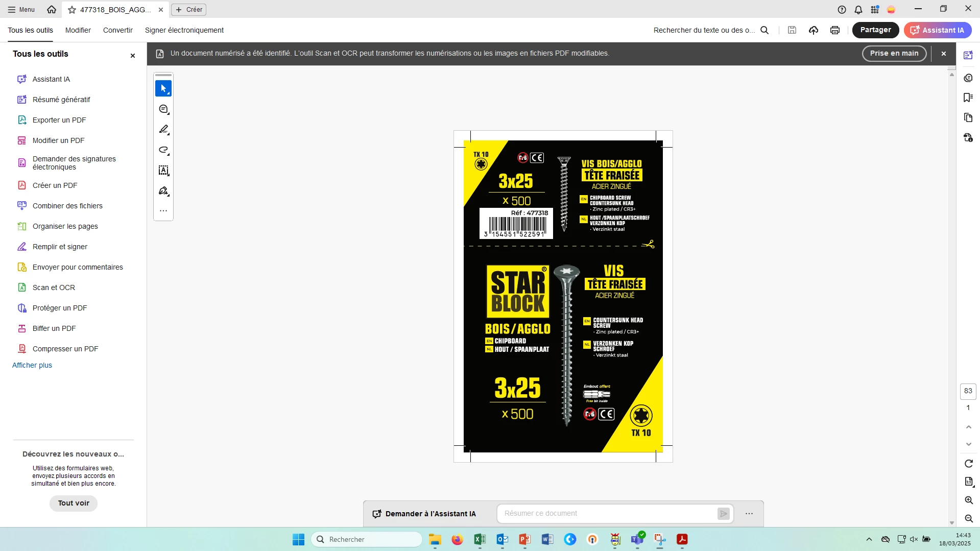Go to next page arrow
The width and height of the screenshot is (980, 551).
click(x=968, y=444)
